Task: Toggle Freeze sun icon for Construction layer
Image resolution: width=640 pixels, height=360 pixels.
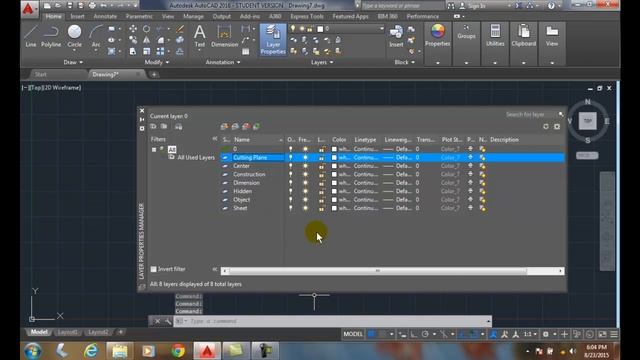Action: (x=305, y=174)
